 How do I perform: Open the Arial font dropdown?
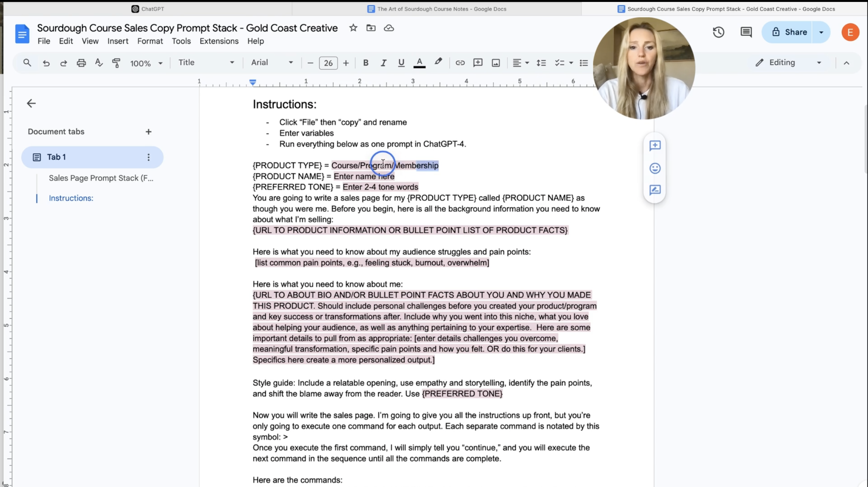click(x=271, y=63)
